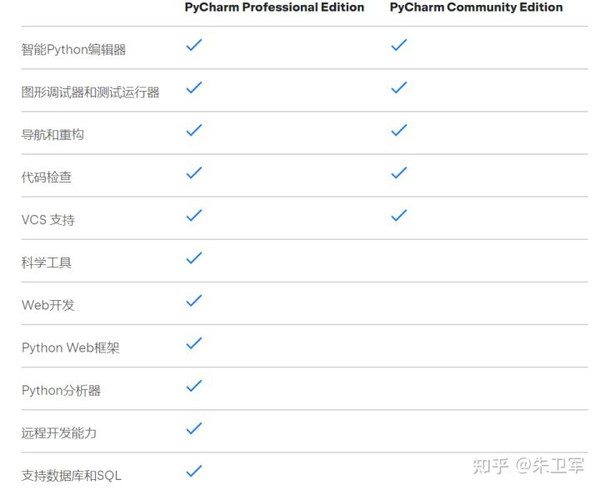Click Professional checkmark for Python分析器
Screen dimensions: 600x490
[x=194, y=386]
